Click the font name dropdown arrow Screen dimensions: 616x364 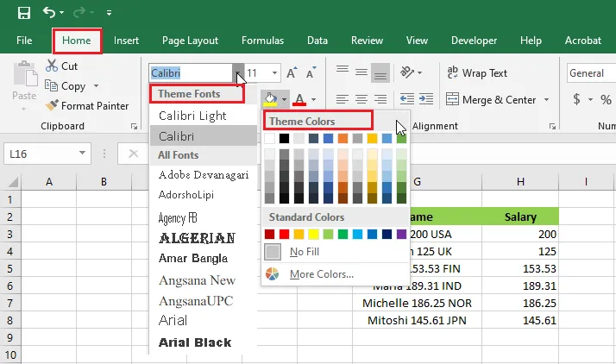tap(238, 73)
